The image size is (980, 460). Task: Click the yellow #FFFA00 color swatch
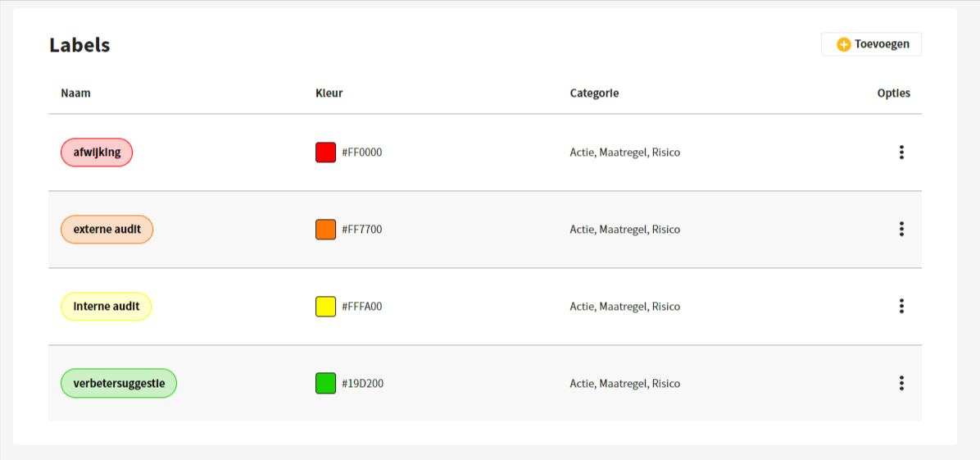pyautogui.click(x=325, y=306)
